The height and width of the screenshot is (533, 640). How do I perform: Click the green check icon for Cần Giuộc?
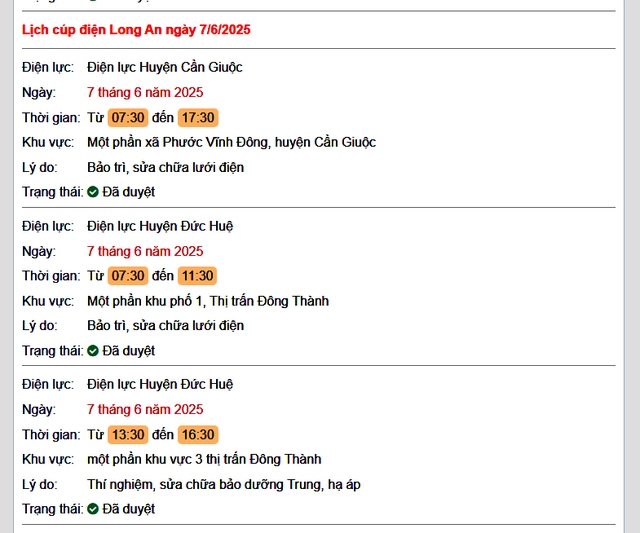click(93, 192)
